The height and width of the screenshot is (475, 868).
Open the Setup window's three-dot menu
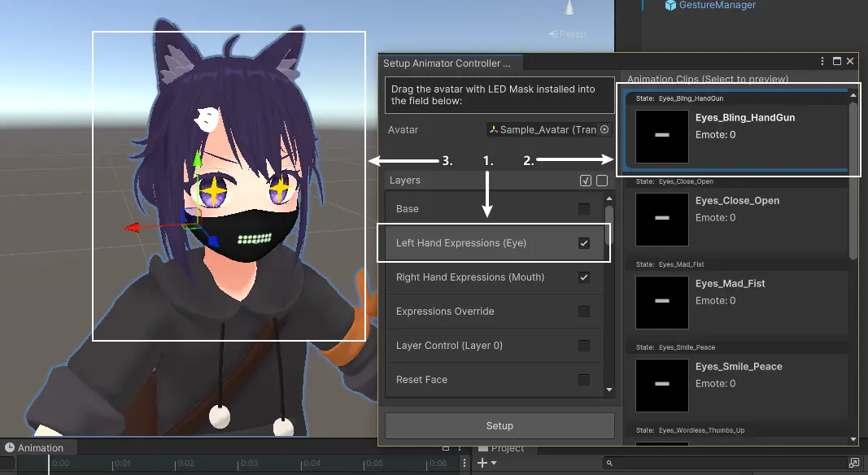click(x=822, y=61)
